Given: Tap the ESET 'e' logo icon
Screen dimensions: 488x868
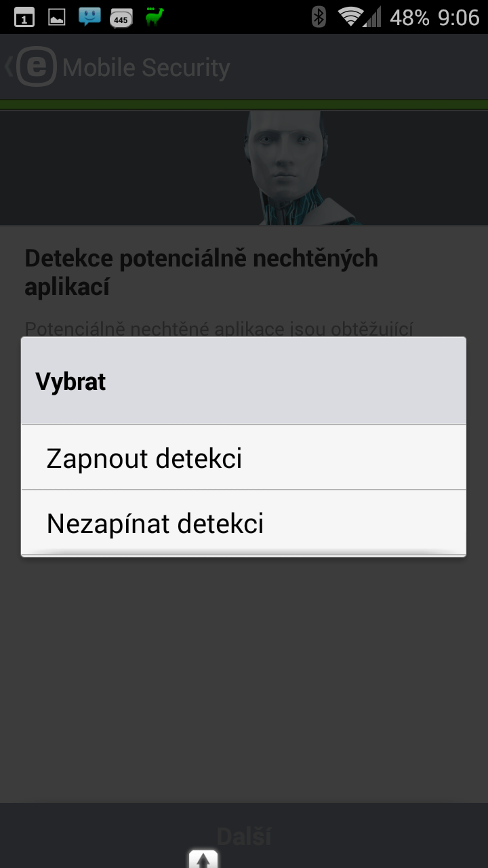Looking at the screenshot, I should [37, 68].
